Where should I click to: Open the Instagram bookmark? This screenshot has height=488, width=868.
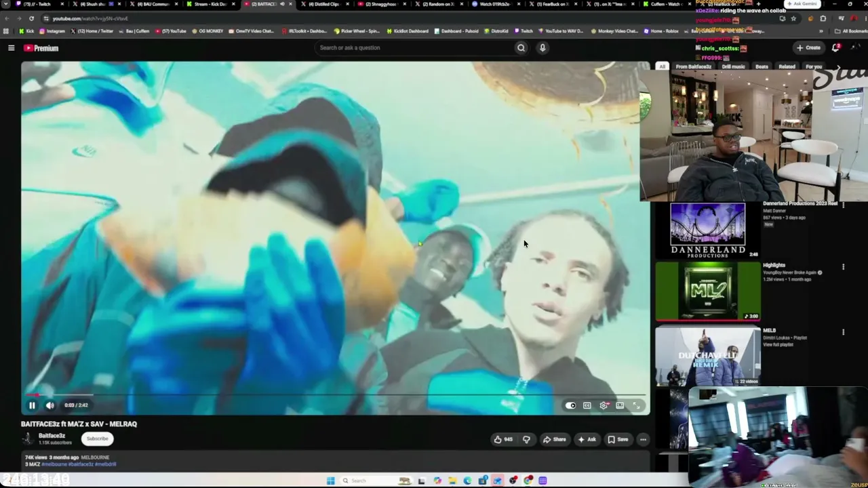(52, 31)
